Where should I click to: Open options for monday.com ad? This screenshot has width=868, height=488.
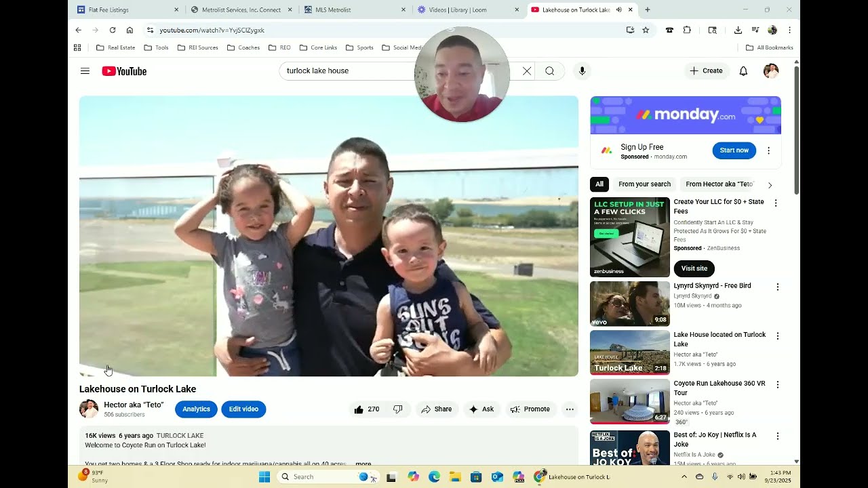[768, 150]
